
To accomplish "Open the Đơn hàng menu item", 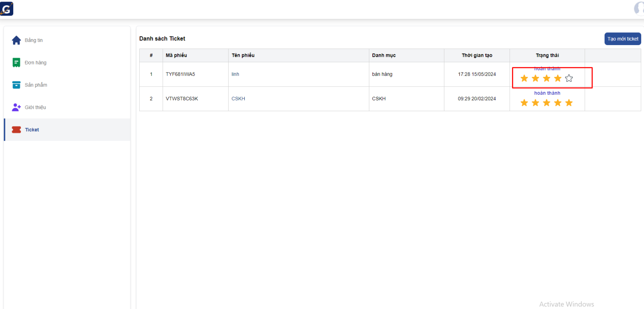I will pyautogui.click(x=35, y=63).
